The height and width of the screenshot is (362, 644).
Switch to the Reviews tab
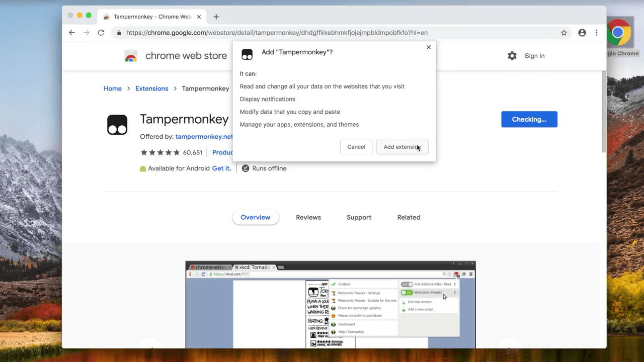308,217
